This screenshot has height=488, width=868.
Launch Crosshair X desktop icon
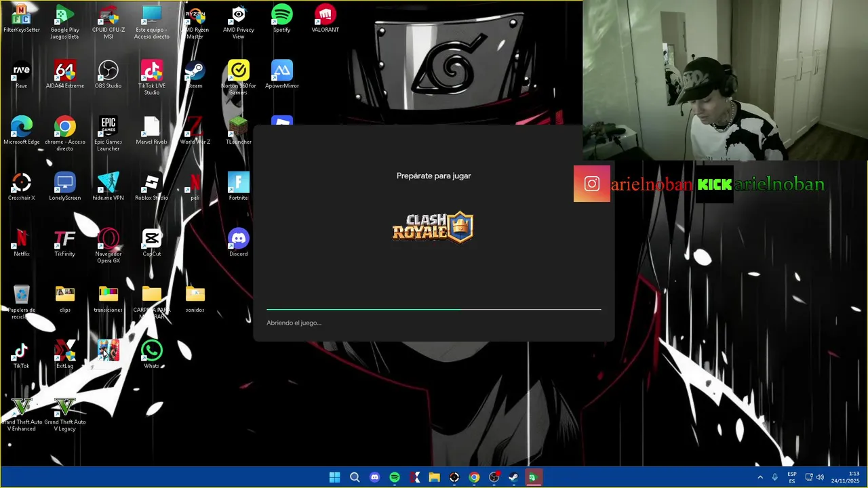[21, 187]
